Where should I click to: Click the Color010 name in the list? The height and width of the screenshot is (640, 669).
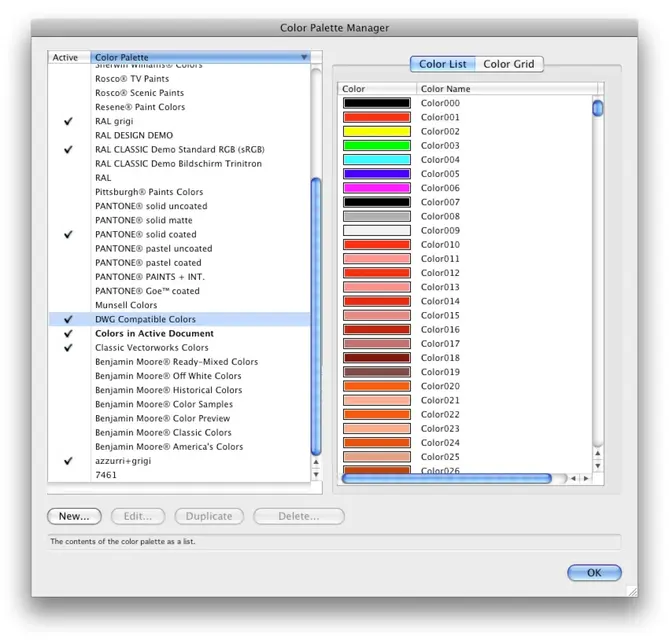[x=440, y=244]
